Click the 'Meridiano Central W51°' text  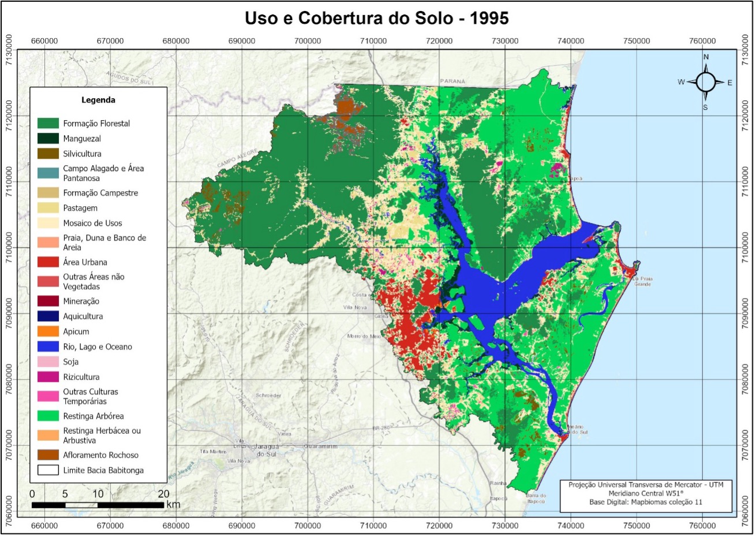pos(645,493)
